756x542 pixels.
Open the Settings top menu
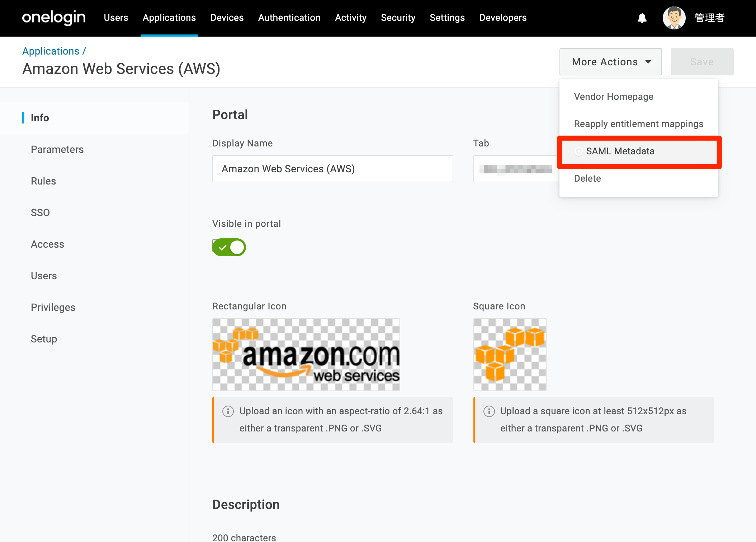(x=447, y=18)
